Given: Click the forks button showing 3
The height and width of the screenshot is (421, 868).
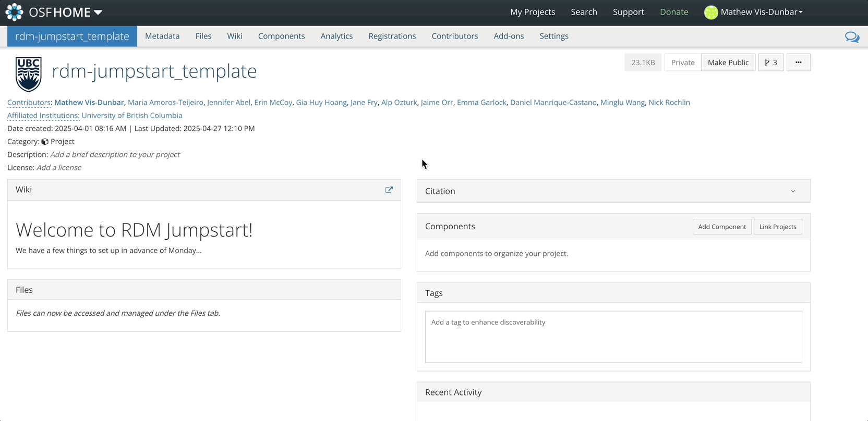Looking at the screenshot, I should click(770, 63).
